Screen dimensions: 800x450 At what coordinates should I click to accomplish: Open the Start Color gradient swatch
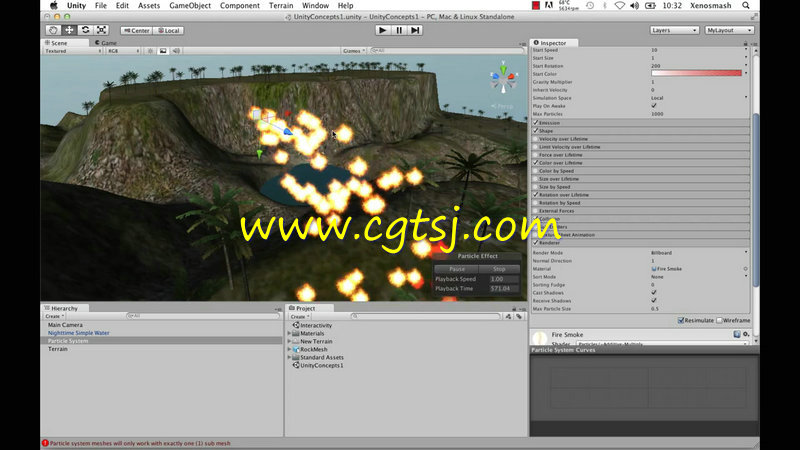pos(696,73)
